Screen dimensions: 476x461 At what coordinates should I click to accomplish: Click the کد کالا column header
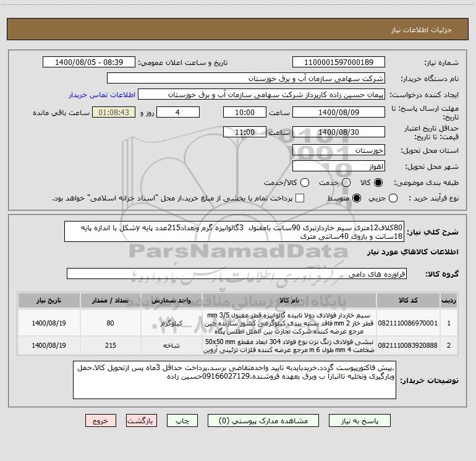pyautogui.click(x=408, y=301)
